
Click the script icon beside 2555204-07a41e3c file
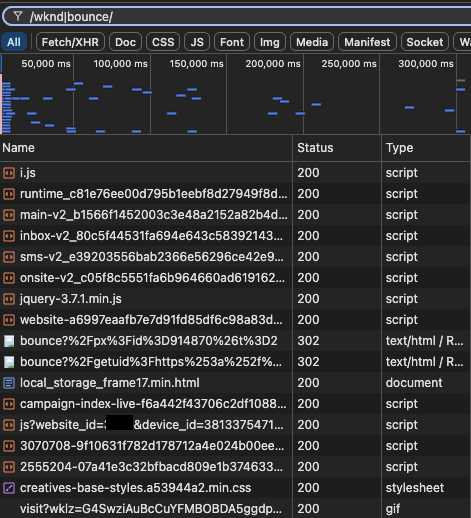pyautogui.click(x=9, y=467)
